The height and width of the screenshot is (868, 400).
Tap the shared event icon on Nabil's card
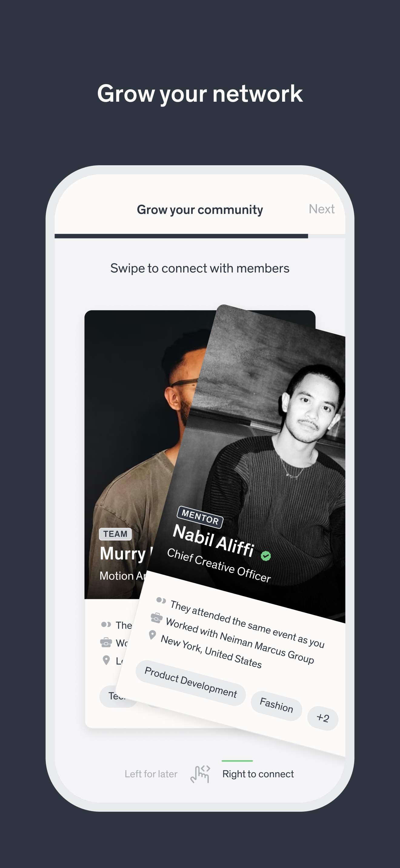coord(161,600)
